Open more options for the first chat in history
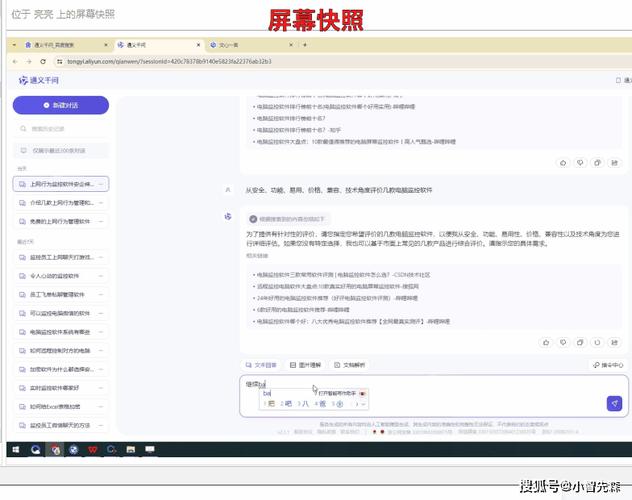This screenshot has width=632, height=500. [101, 184]
